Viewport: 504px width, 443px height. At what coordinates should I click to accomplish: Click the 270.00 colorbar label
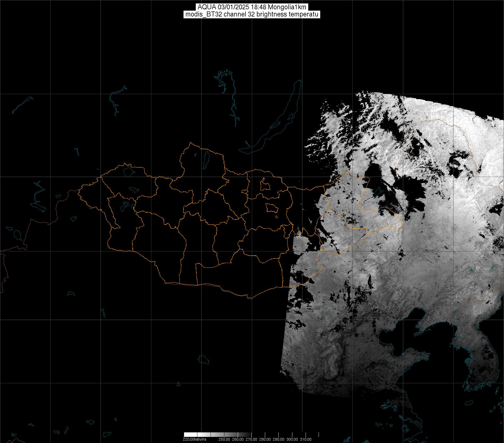coord(252,439)
